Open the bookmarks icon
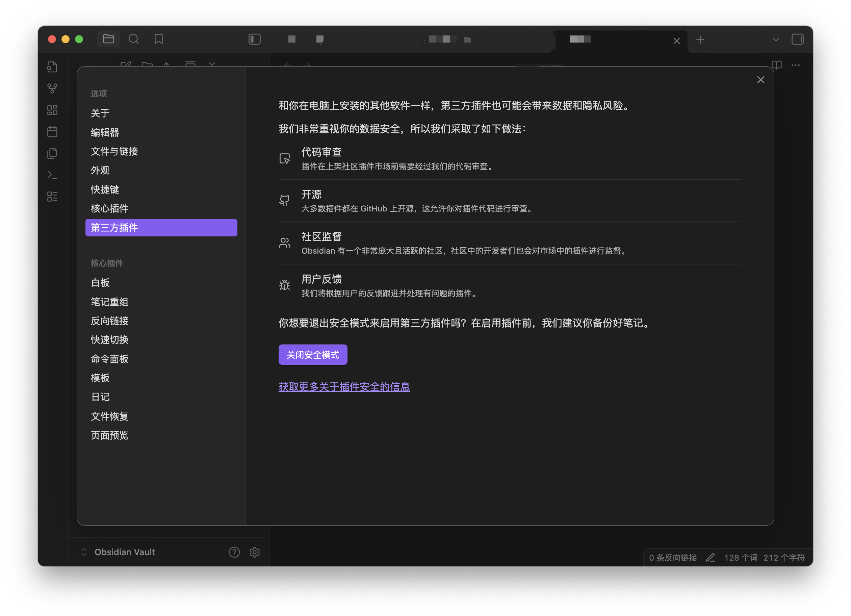Viewport: 851px width, 616px height. point(159,39)
